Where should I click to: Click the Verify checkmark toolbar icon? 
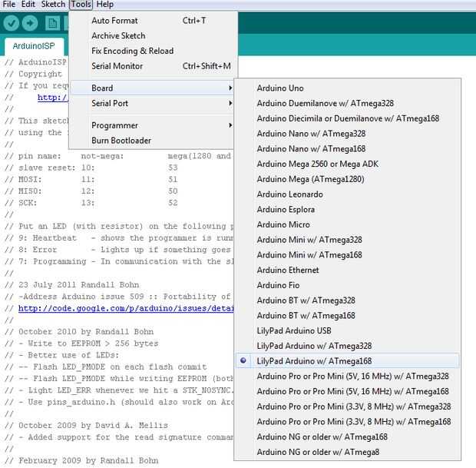12,23
